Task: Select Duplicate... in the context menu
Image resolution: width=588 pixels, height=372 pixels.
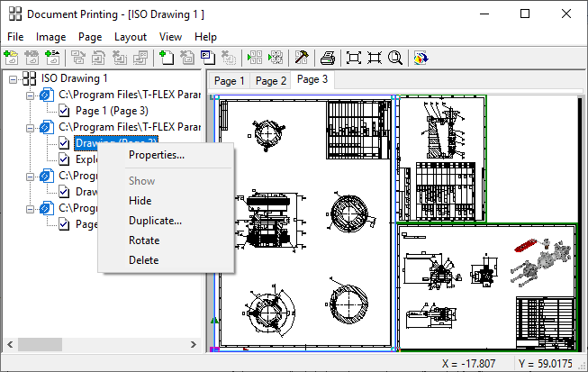Action: pyautogui.click(x=155, y=221)
